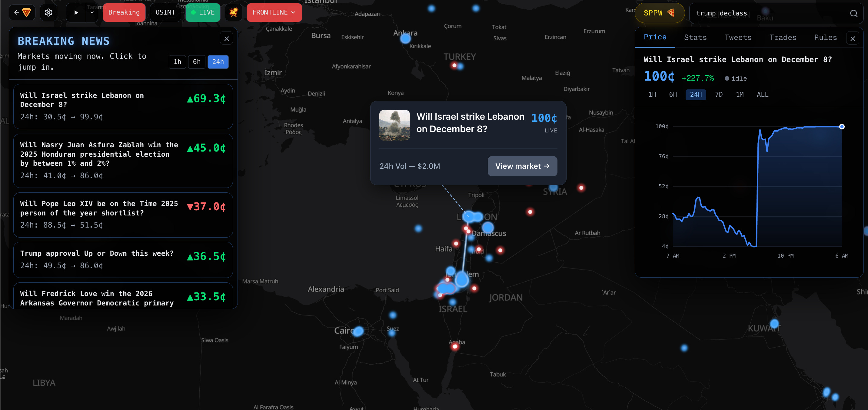Close the market price panel
The width and height of the screenshot is (868, 410).
pyautogui.click(x=853, y=39)
